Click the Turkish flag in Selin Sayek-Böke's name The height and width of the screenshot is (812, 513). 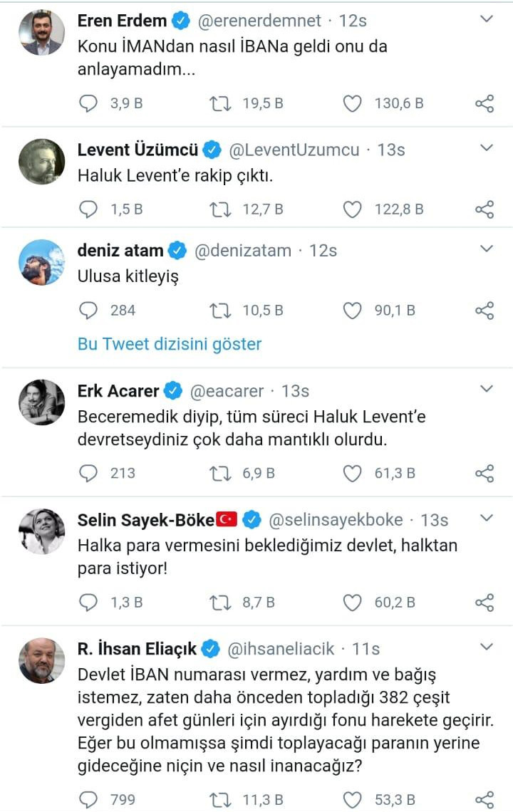click(227, 520)
